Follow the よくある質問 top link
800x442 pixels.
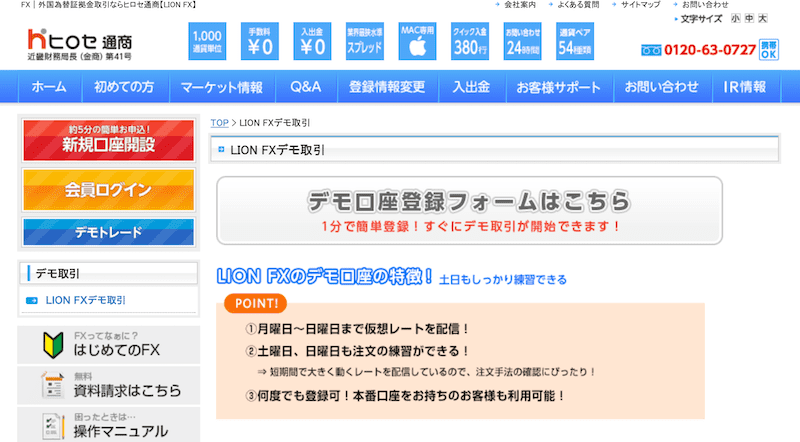tap(578, 5)
